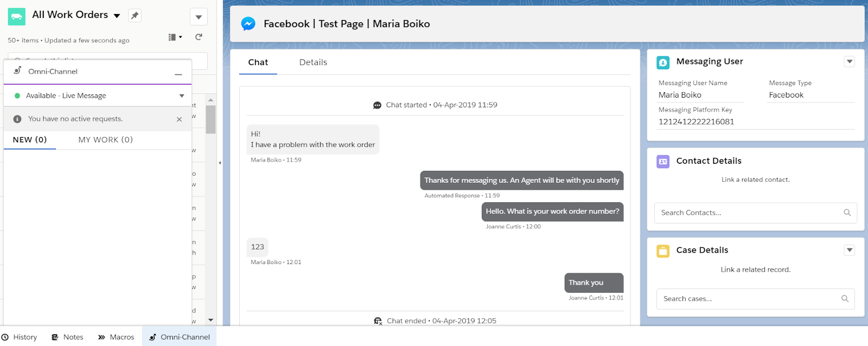868x346 pixels.
Task: Click the Maria Boiko Messaging User Name value
Action: tap(680, 95)
